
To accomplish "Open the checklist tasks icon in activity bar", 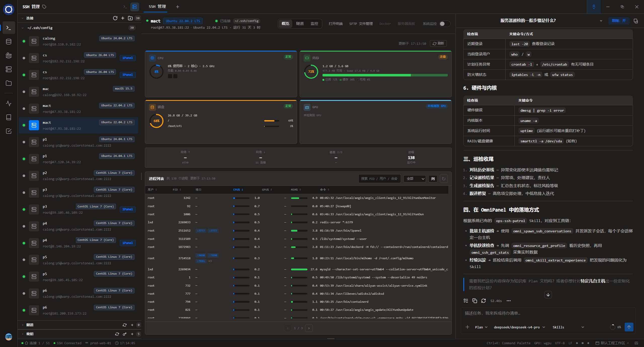I will click(9, 131).
